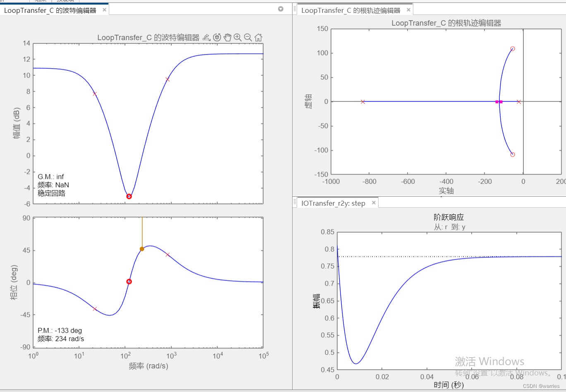Screen dimensions: 566x392
Task: Click the 虚轴 axis label
Action: point(309,101)
